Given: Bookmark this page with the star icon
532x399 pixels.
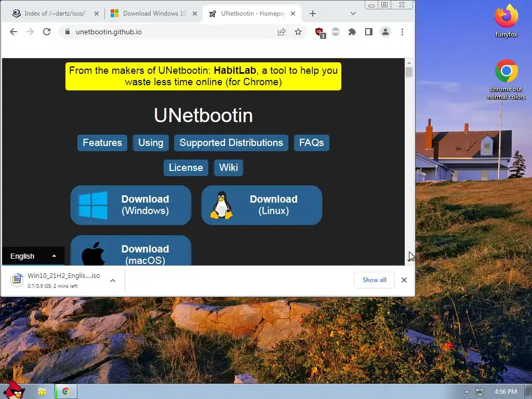Looking at the screenshot, I should [298, 32].
